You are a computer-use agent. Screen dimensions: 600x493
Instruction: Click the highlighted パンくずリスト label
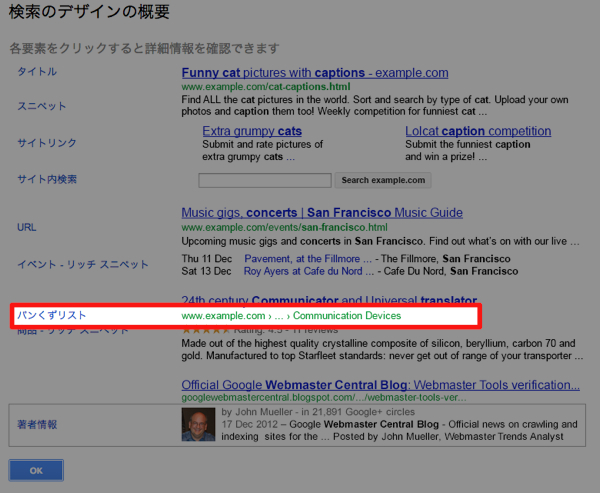(52, 315)
